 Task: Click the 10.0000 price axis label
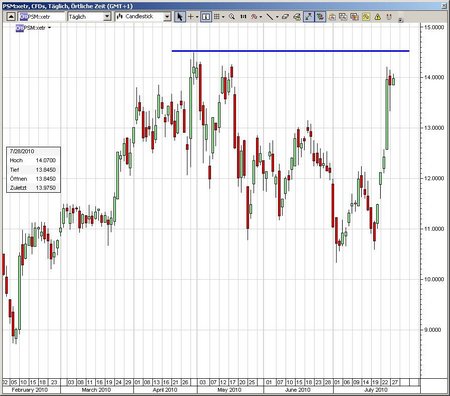(x=434, y=279)
